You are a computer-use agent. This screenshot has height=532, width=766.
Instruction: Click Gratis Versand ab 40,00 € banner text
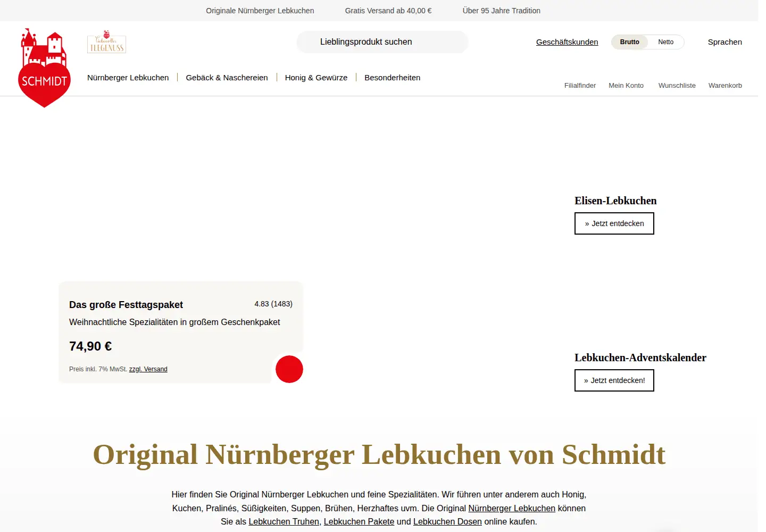coord(388,11)
